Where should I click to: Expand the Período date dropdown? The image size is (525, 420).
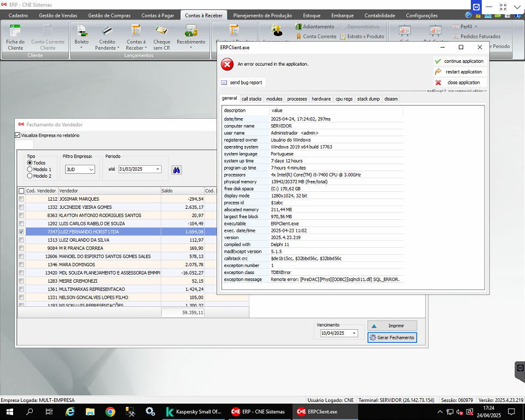158,170
